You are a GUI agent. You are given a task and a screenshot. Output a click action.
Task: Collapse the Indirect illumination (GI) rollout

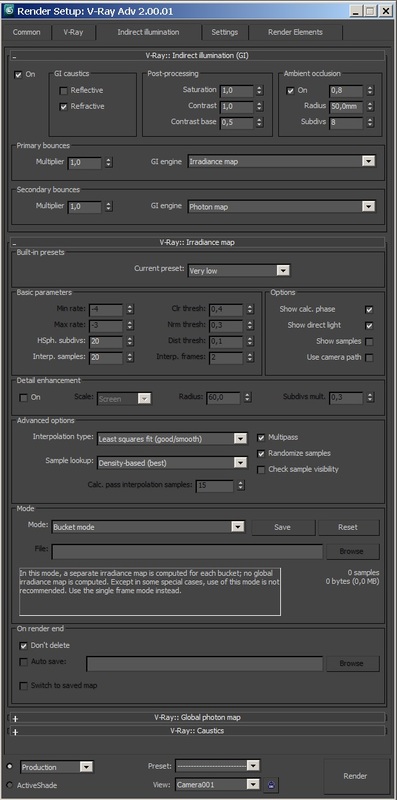click(197, 56)
